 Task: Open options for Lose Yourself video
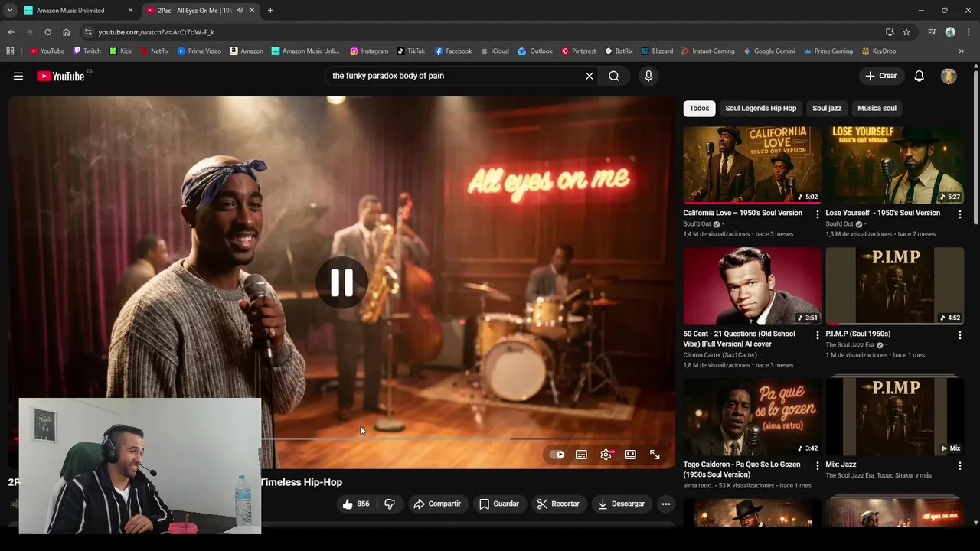(x=959, y=214)
